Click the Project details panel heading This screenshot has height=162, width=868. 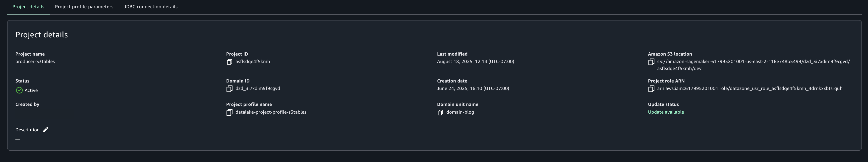coord(41,35)
